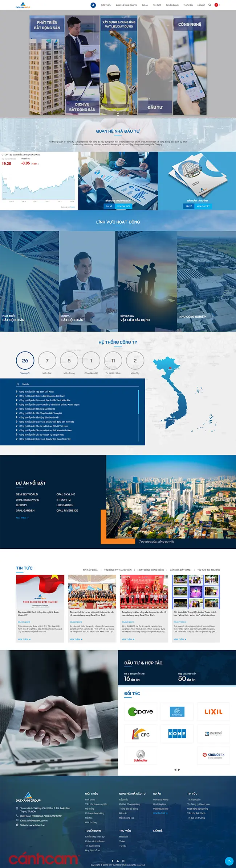Open the footer Facebook icon
The height and width of the screenshot is (868, 236).
click(112, 861)
